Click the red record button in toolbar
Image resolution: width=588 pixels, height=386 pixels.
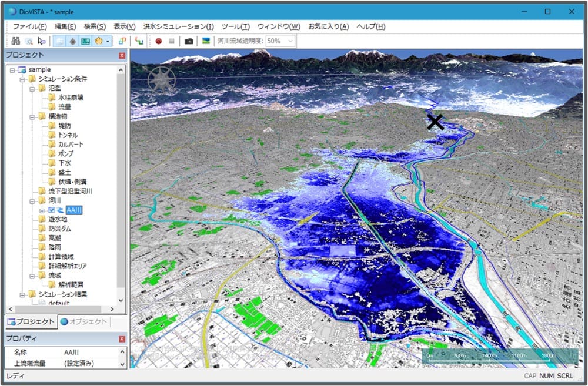(158, 41)
